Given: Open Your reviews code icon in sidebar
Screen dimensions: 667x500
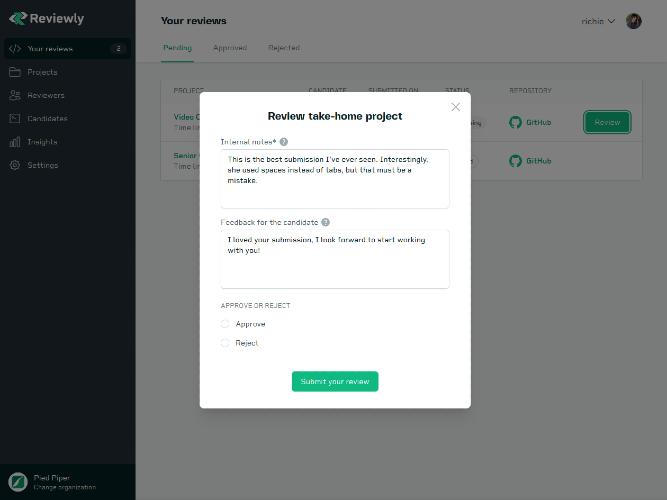Looking at the screenshot, I should 15,49.
